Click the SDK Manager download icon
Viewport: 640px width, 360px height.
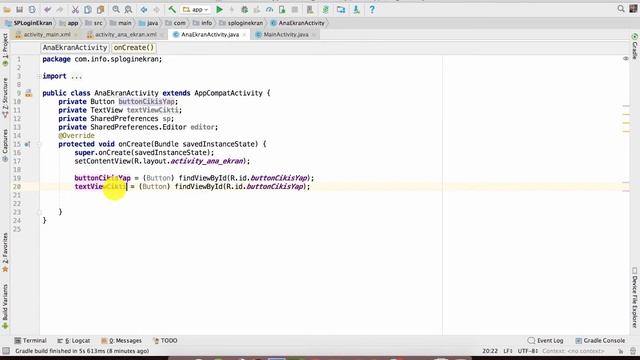(x=356, y=9)
